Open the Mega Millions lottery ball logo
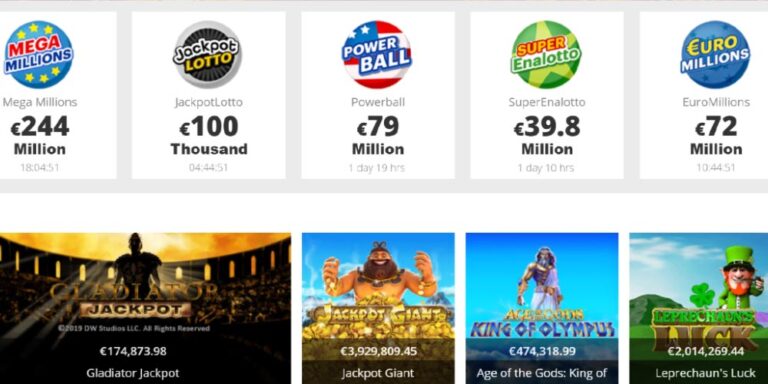 (39, 54)
